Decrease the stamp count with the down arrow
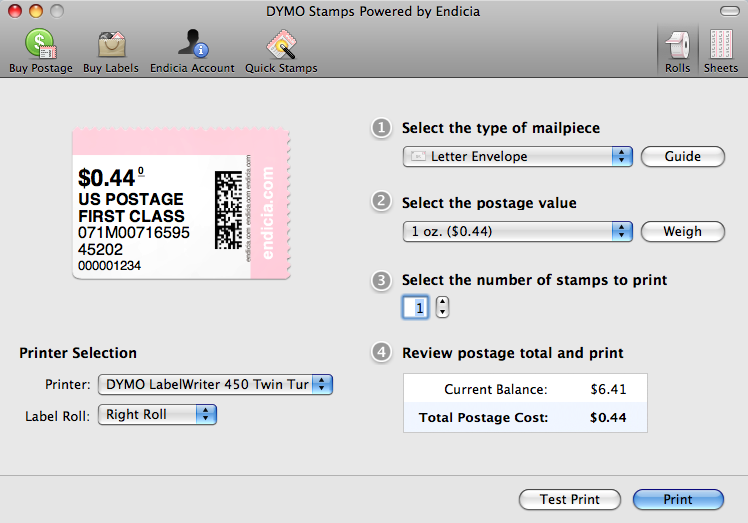748x523 pixels. [x=443, y=313]
